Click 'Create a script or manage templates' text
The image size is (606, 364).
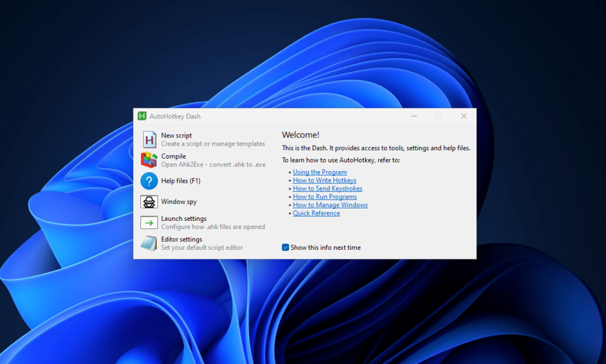(213, 144)
